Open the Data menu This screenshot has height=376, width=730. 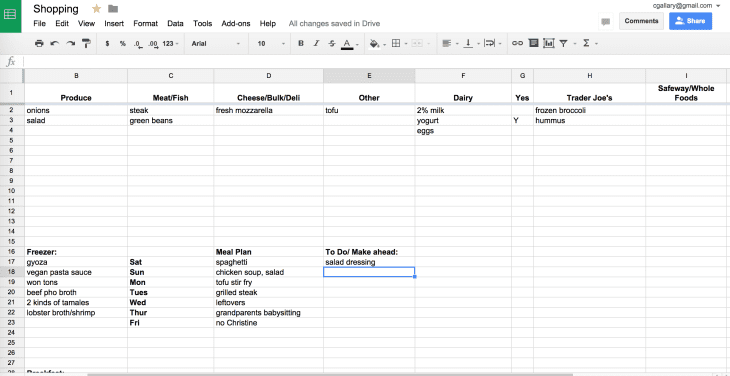click(176, 23)
